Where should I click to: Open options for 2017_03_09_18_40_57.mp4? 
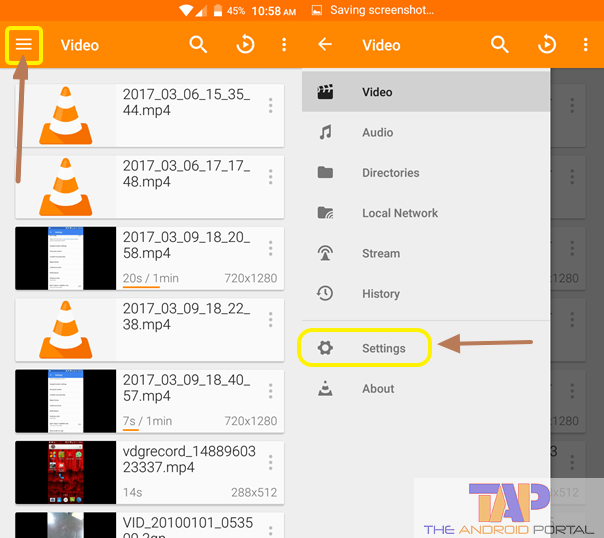270,391
